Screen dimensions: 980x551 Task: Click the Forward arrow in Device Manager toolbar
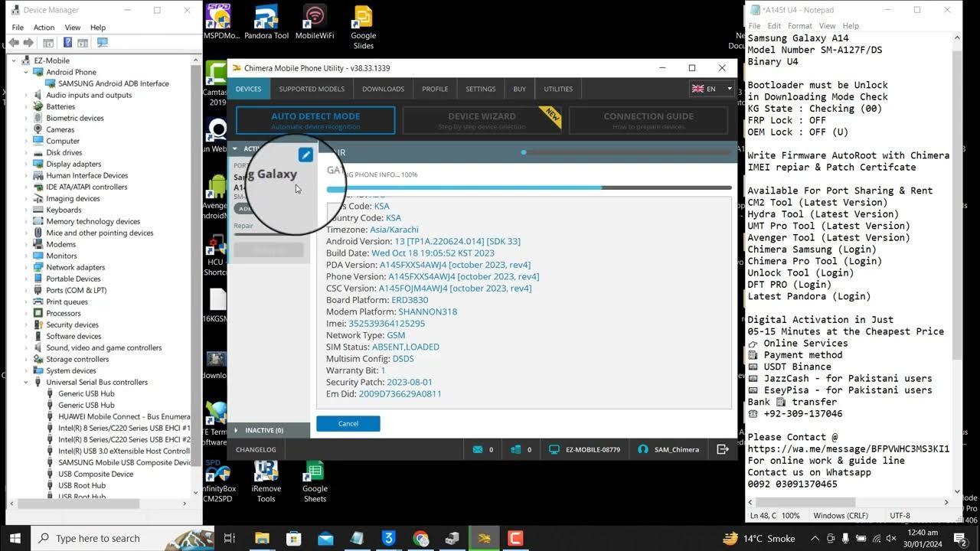tap(29, 43)
